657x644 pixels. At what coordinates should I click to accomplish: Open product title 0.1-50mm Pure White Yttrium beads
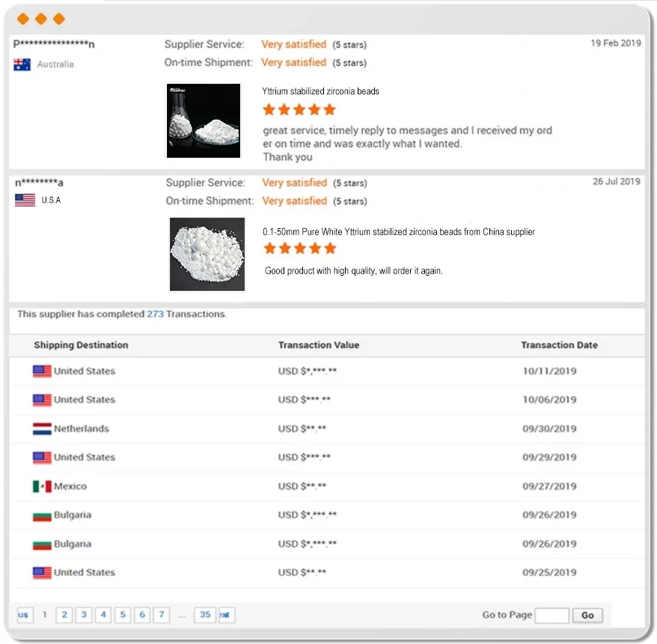[399, 232]
